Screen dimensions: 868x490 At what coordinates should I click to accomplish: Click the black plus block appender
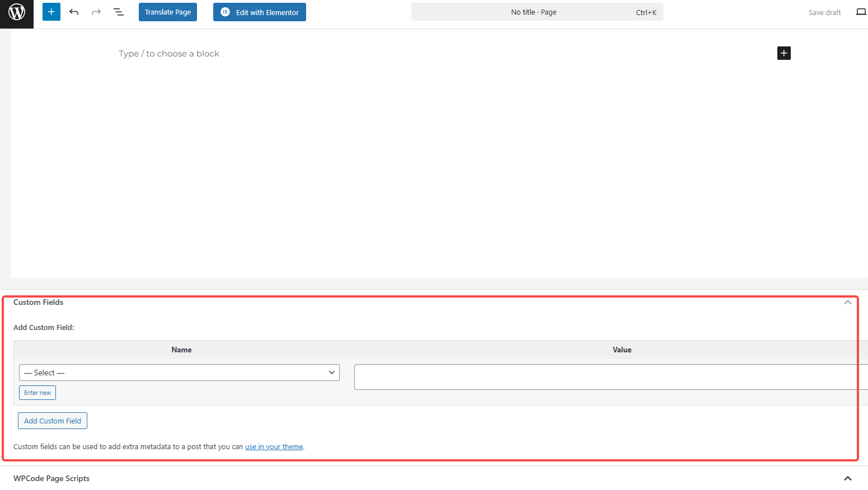pos(783,53)
